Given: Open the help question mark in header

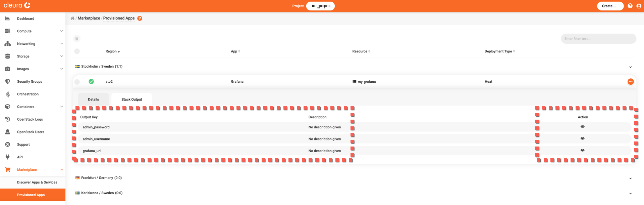Looking at the screenshot, I should (630, 6).
